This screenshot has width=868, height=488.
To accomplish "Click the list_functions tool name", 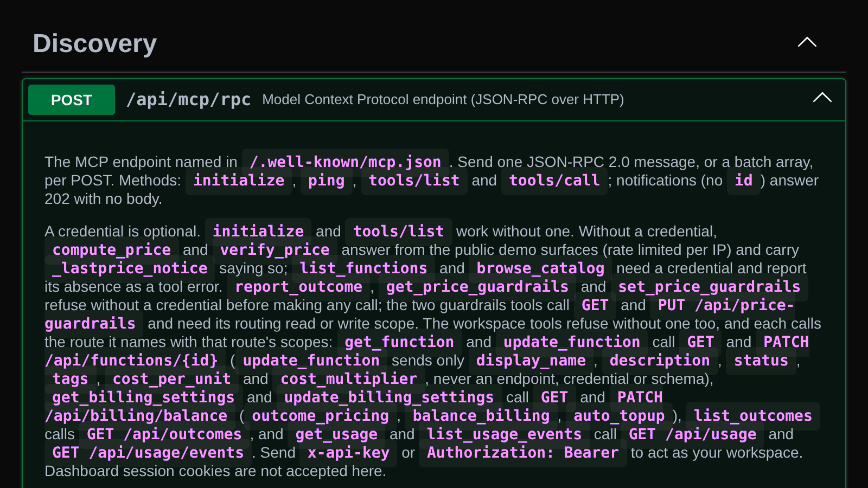I will pos(363,268).
